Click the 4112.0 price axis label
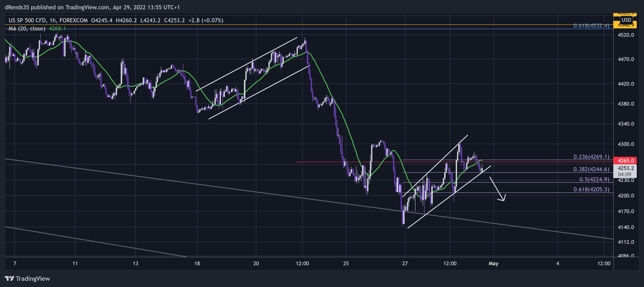This screenshot has width=644, height=287. (626, 242)
